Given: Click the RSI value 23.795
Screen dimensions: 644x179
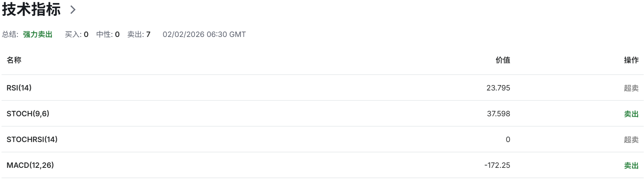Looking at the screenshot, I should click(498, 88).
